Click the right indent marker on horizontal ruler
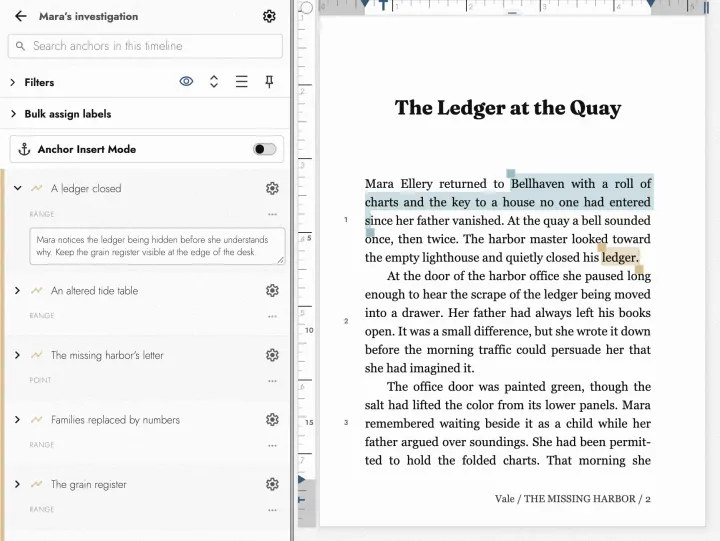720x541 pixels. (x=651, y=4)
